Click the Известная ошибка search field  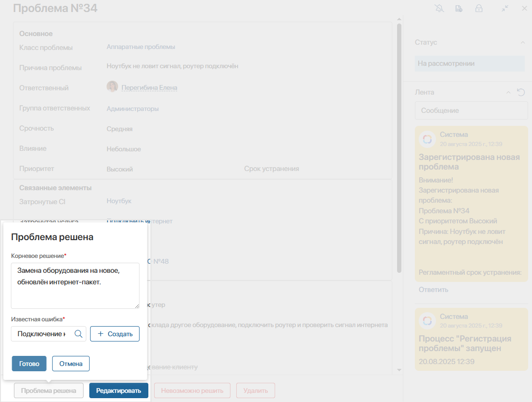click(48, 334)
